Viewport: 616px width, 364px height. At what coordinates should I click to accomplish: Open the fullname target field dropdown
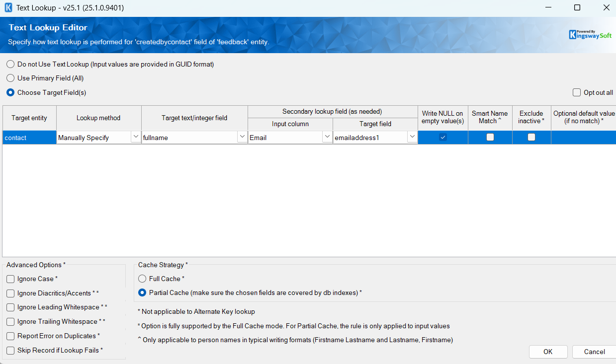[242, 137]
